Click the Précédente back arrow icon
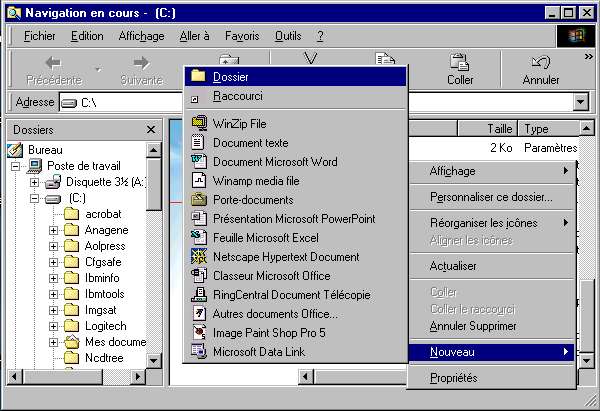This screenshot has height=411, width=600. 54,62
